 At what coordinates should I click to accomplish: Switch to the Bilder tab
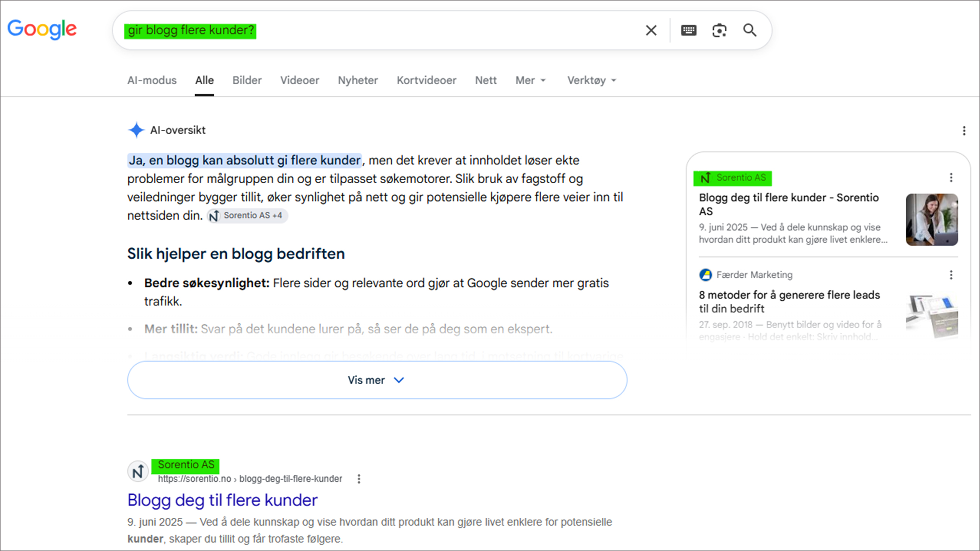pos(247,80)
